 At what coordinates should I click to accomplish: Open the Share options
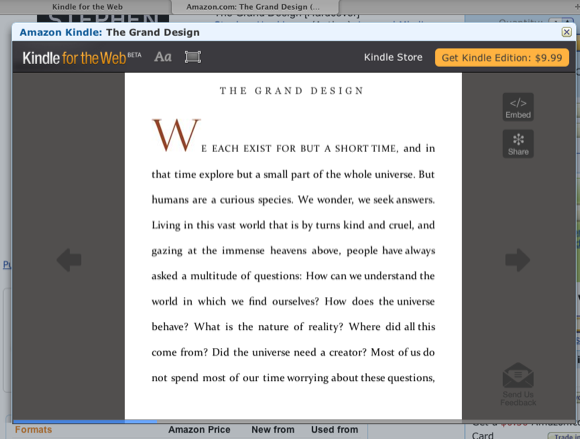(x=518, y=144)
